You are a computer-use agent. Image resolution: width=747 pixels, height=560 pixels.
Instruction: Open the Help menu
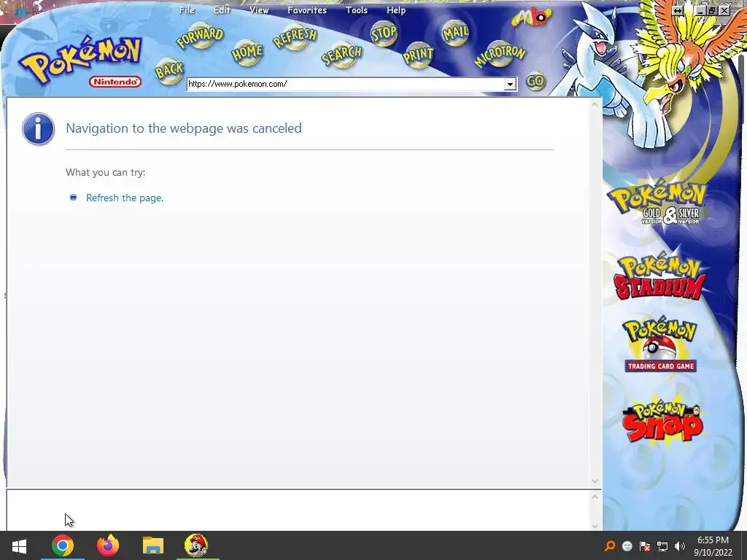[x=396, y=10]
